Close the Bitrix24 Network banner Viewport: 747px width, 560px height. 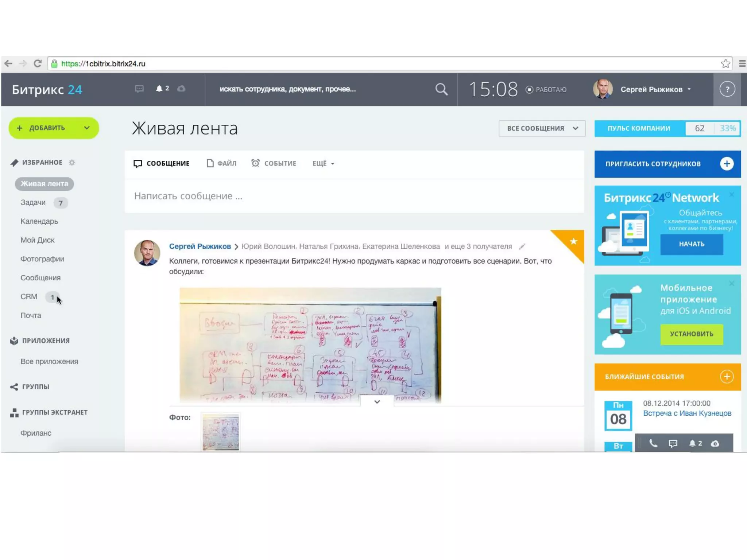pos(731,195)
